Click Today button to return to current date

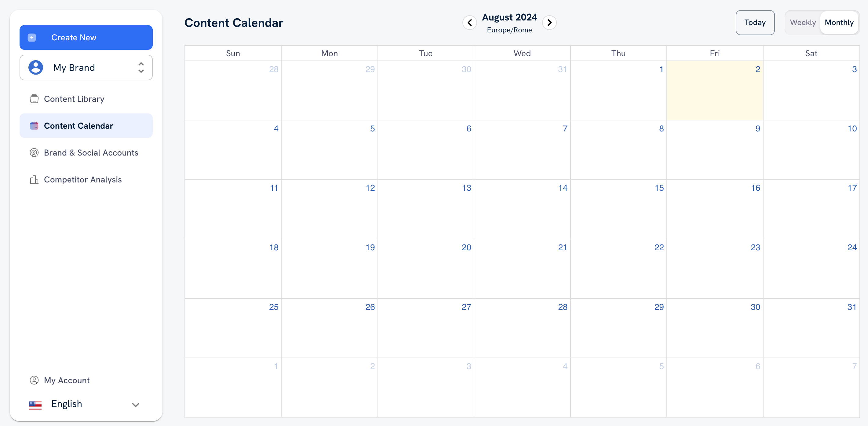(x=754, y=22)
